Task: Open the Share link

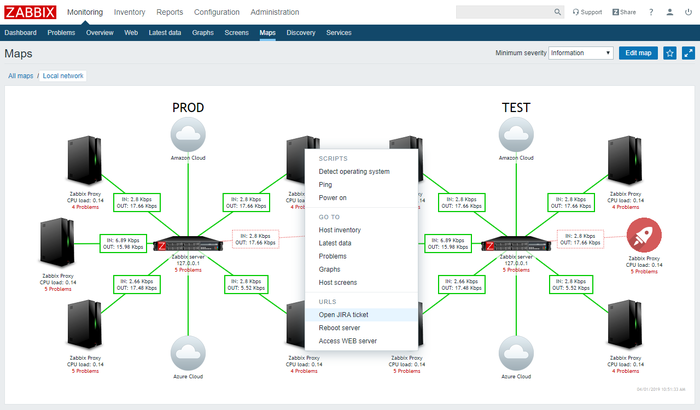Action: (624, 12)
